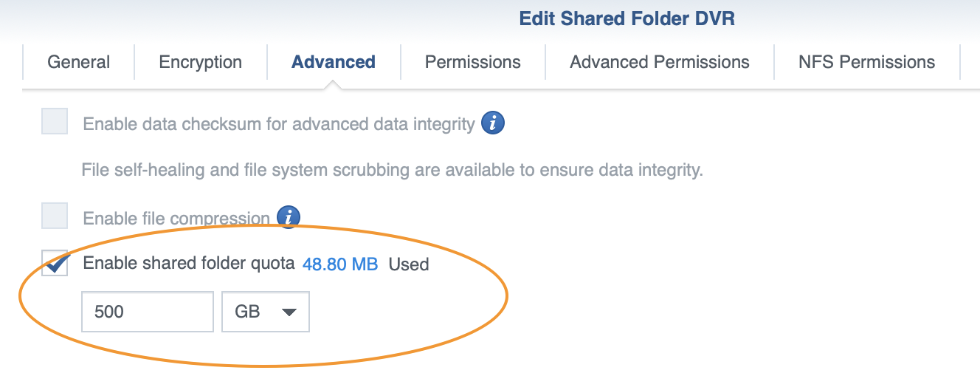Click the file self-healing description text
This screenshot has width=980, height=390.
[x=392, y=171]
